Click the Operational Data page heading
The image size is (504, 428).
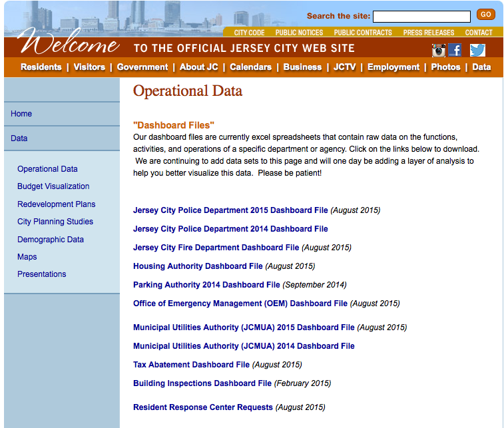click(187, 91)
